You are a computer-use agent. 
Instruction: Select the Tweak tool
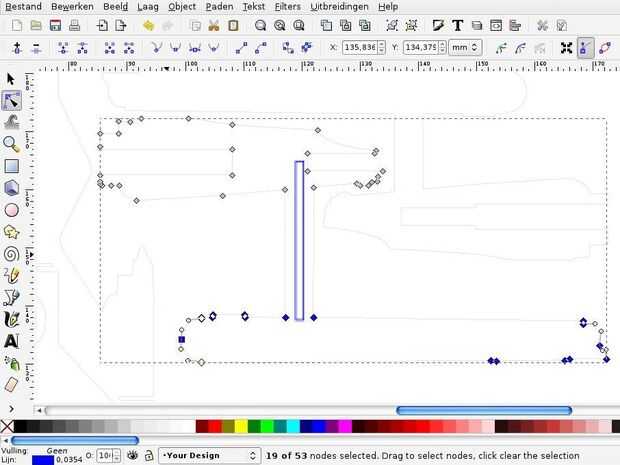pyautogui.click(x=11, y=122)
